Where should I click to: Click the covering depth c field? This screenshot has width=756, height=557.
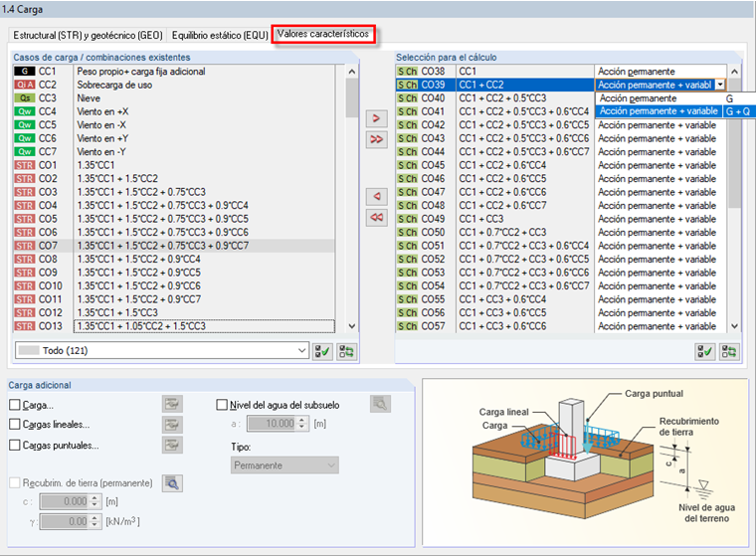65,502
